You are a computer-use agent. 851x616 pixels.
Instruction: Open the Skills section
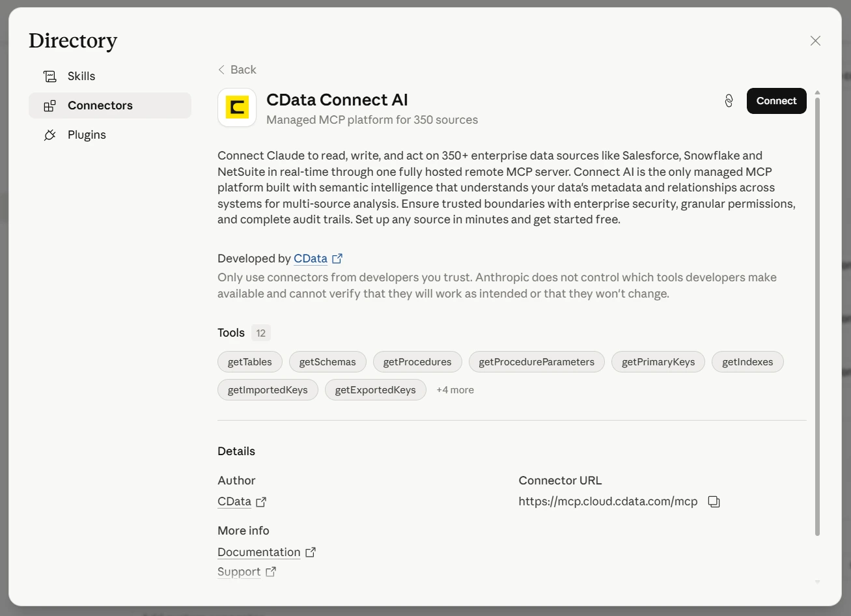click(x=110, y=76)
